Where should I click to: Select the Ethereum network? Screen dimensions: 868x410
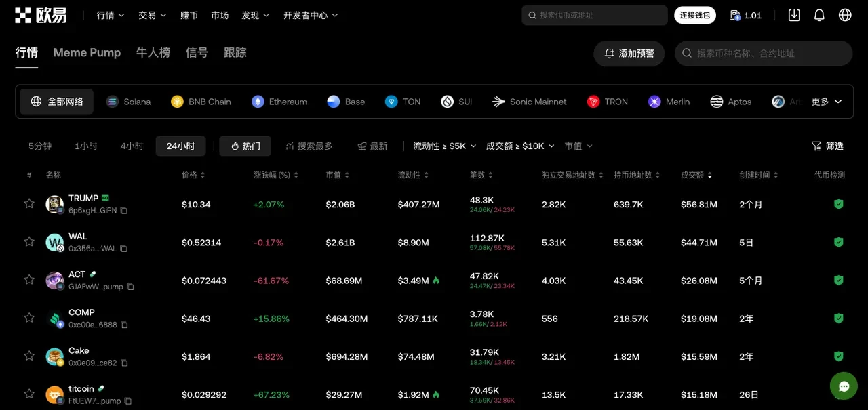tap(279, 102)
